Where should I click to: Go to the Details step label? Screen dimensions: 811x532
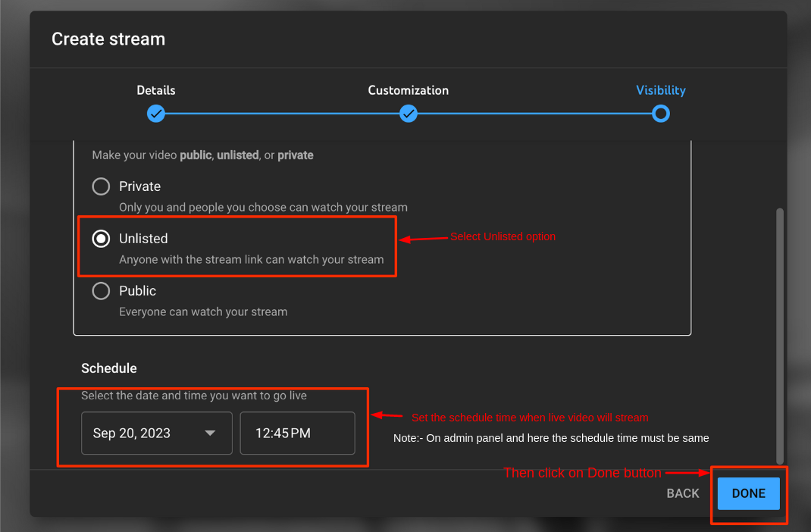coord(156,90)
